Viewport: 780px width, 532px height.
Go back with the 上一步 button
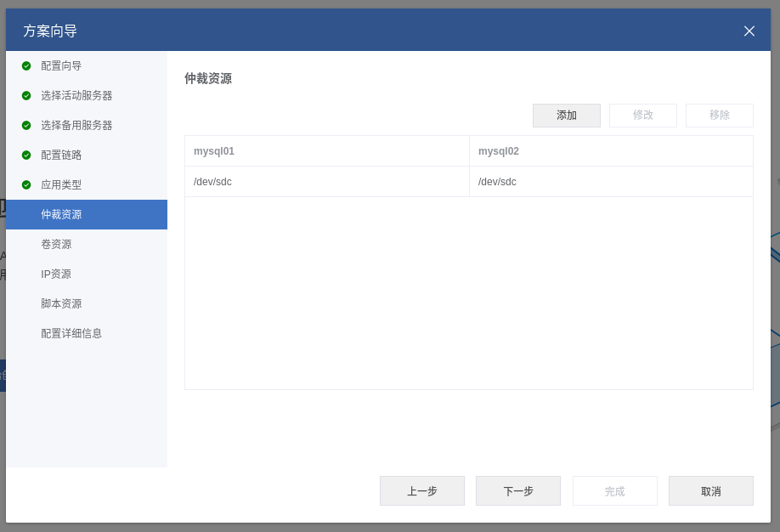[421, 490]
